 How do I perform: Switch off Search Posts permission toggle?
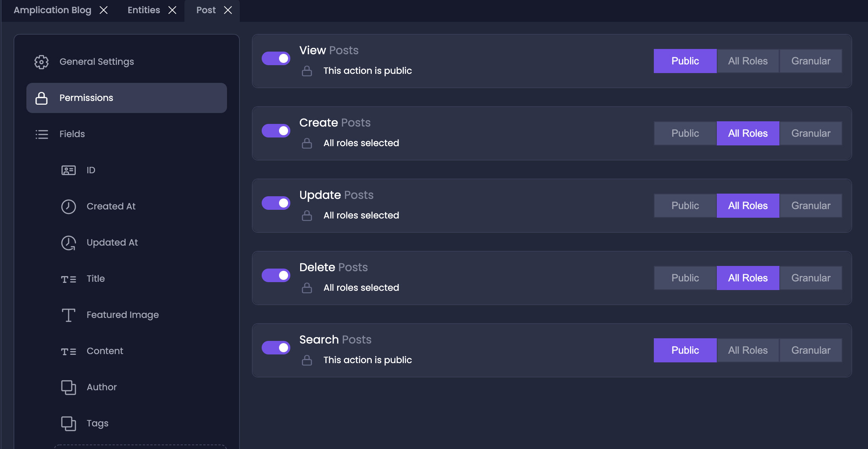pos(276,348)
